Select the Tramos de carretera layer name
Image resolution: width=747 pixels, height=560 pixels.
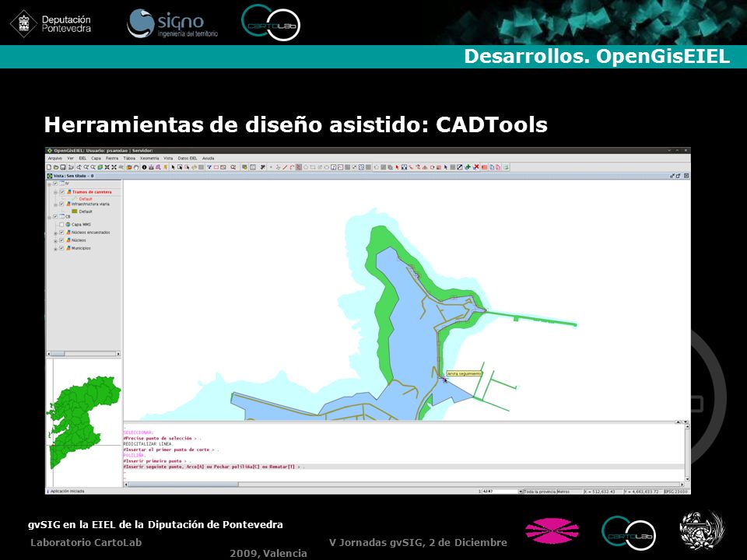(x=92, y=192)
